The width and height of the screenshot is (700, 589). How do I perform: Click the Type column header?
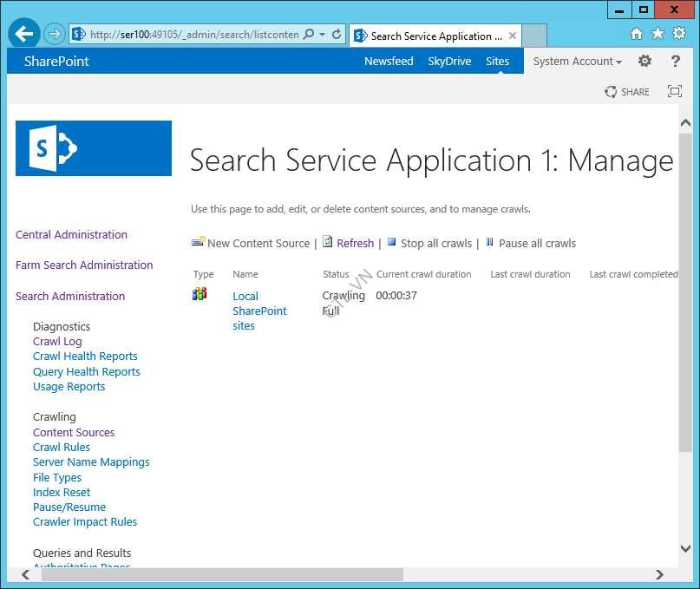pyautogui.click(x=203, y=274)
